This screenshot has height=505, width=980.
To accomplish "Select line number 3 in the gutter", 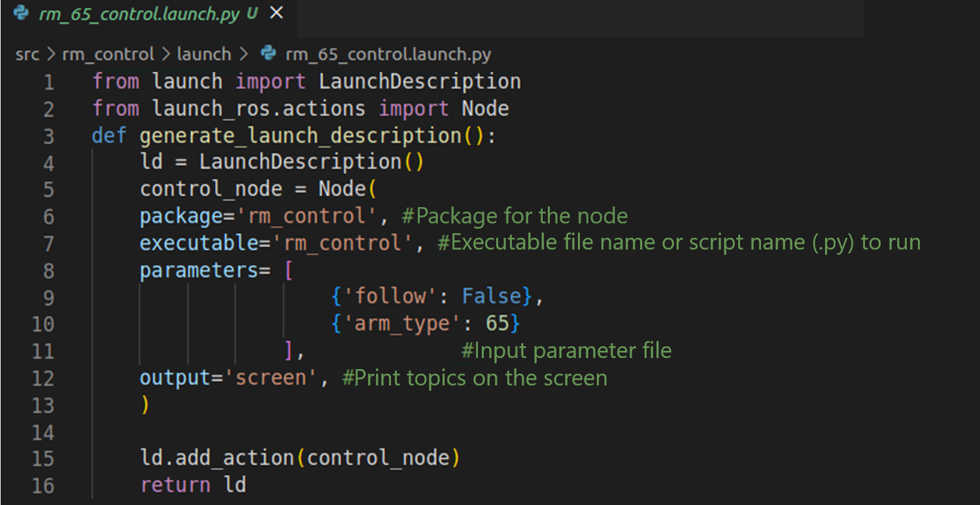I will 48,137.
